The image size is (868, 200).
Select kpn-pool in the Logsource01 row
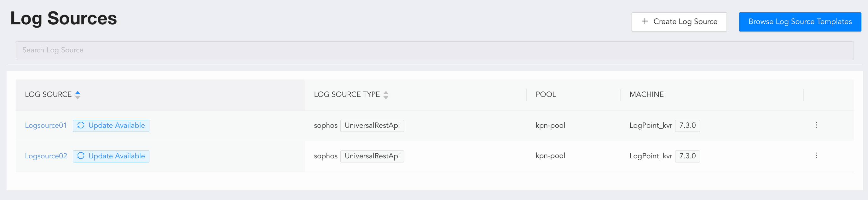click(x=550, y=126)
